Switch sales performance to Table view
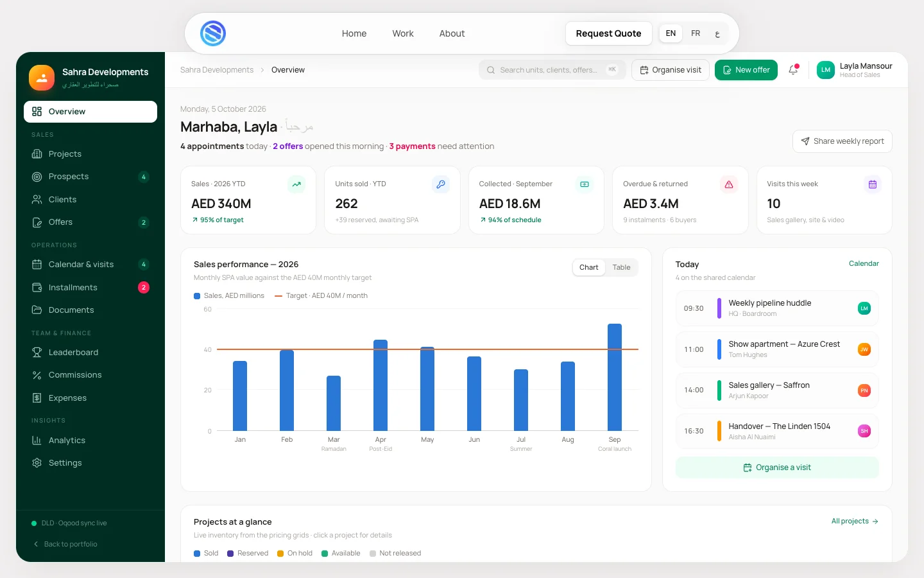The height and width of the screenshot is (578, 924). tap(621, 268)
